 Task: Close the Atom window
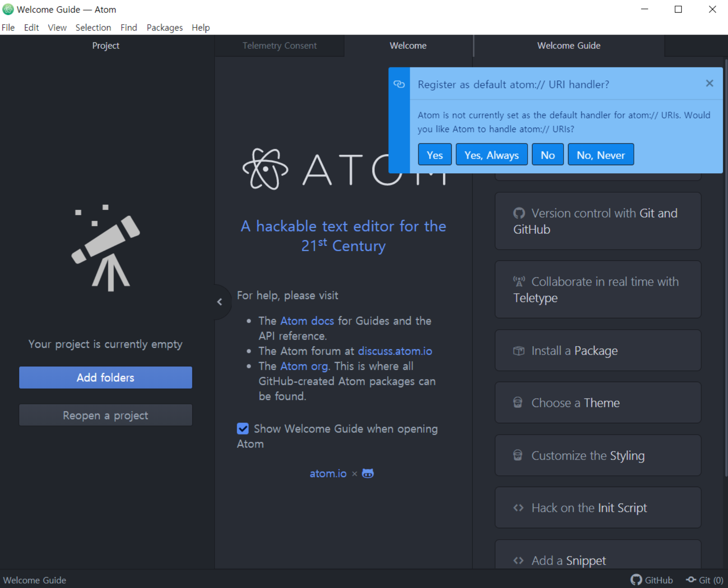(712, 9)
